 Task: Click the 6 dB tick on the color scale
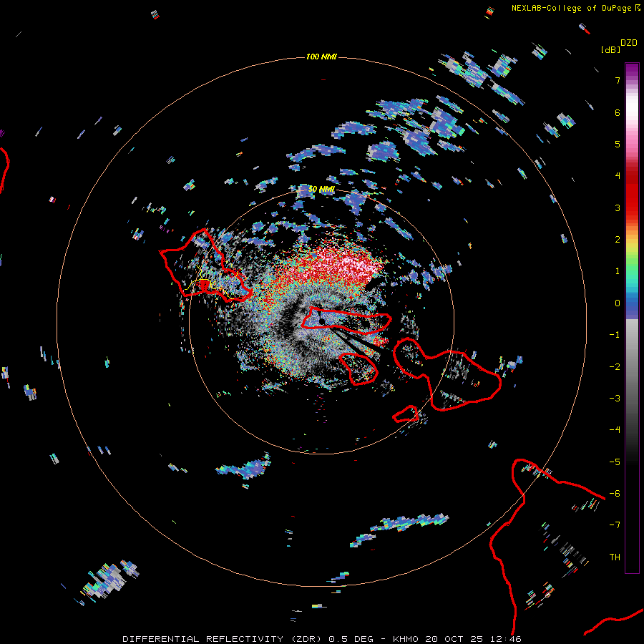click(x=618, y=112)
